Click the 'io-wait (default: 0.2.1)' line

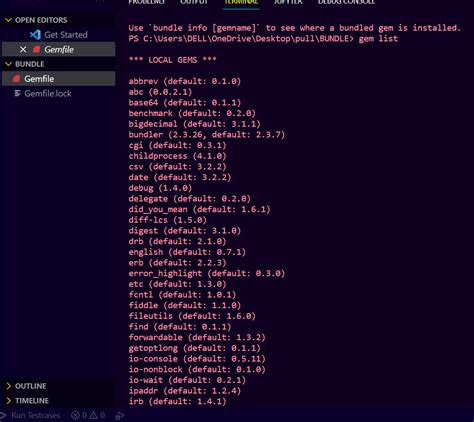187,380
